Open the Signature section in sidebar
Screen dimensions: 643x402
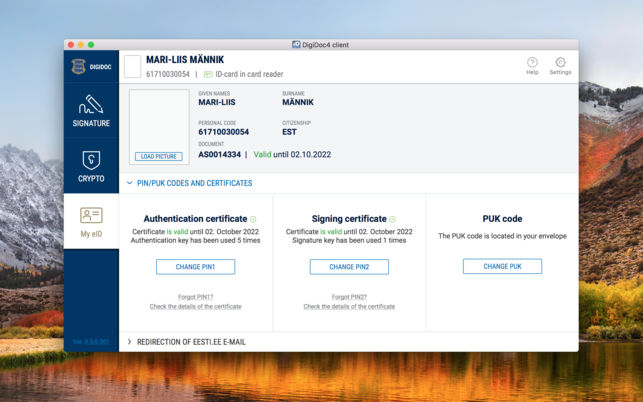point(91,111)
